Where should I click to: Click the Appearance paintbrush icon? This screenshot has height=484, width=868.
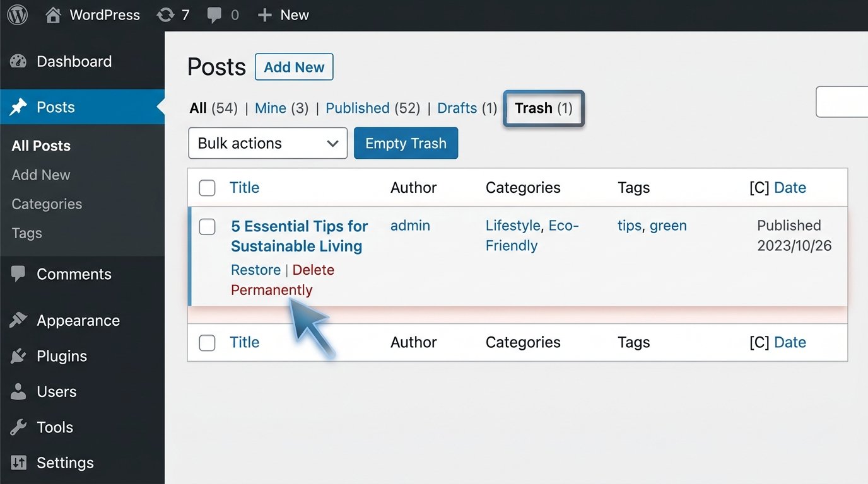click(18, 320)
